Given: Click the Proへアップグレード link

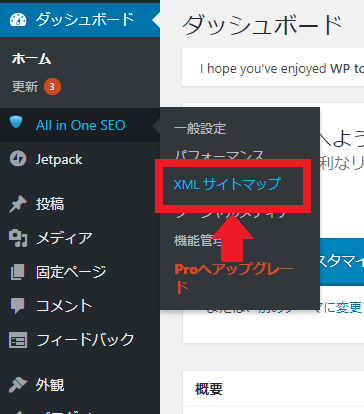Looking at the screenshot, I should coord(234,278).
